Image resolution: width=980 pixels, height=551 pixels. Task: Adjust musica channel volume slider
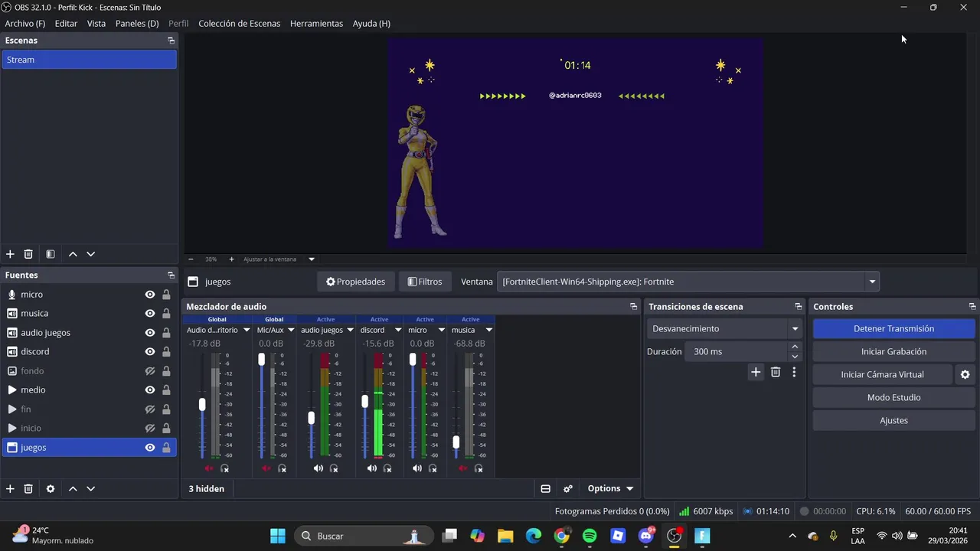(x=456, y=442)
